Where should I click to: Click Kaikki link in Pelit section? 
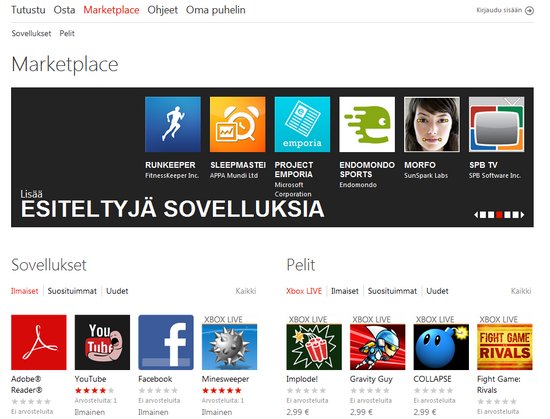(521, 291)
